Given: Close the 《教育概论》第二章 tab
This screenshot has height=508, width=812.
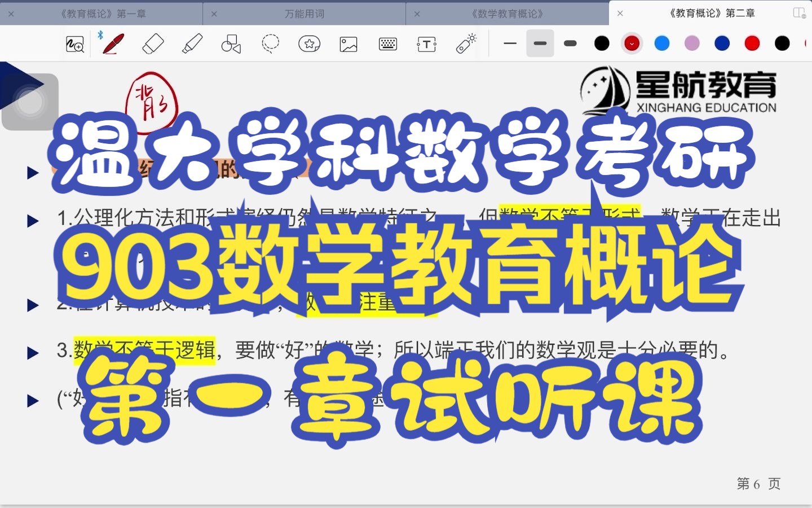Looking at the screenshot, I should point(620,13).
